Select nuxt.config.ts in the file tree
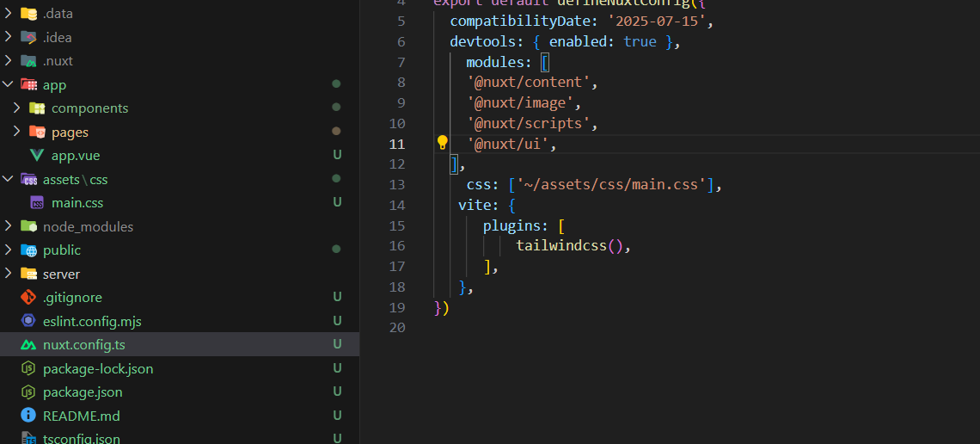The width and height of the screenshot is (980, 444). (x=84, y=344)
